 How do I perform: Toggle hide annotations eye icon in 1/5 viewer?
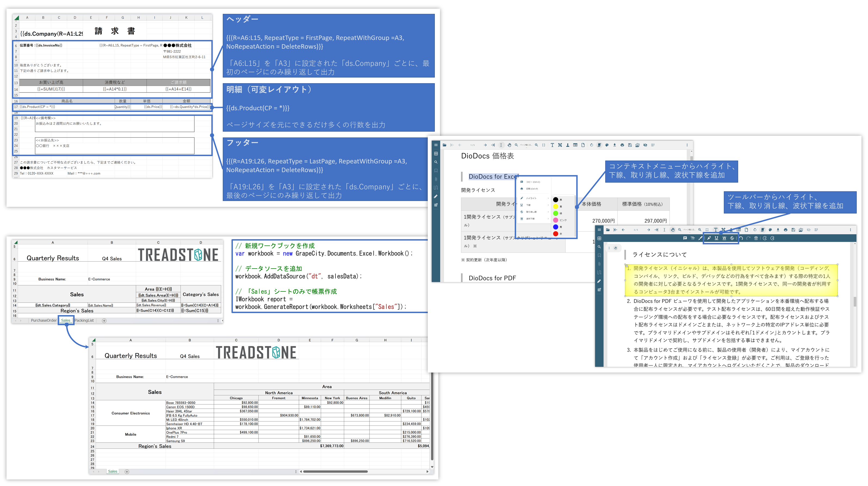645,145
